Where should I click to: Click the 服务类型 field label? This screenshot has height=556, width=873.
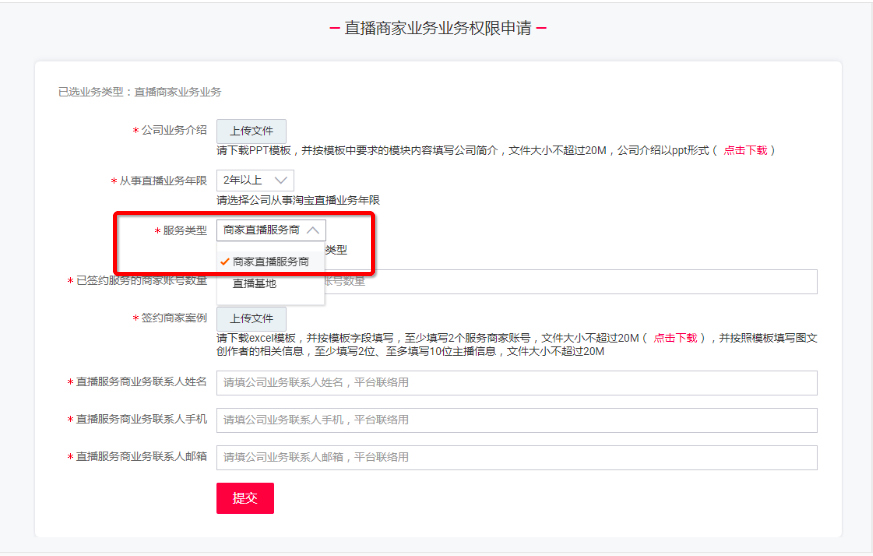[184, 230]
